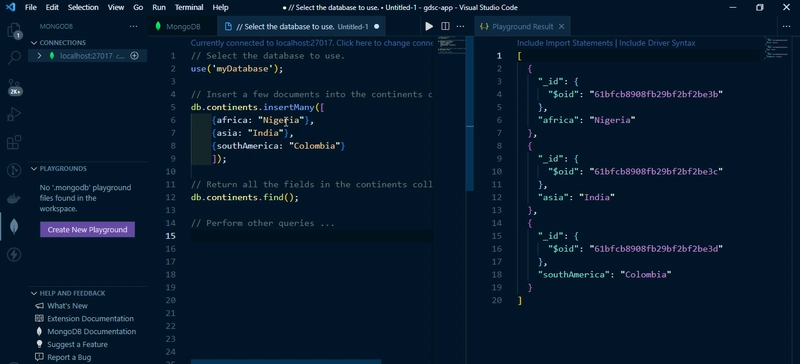Click the playground editor minimap

(x=451, y=46)
